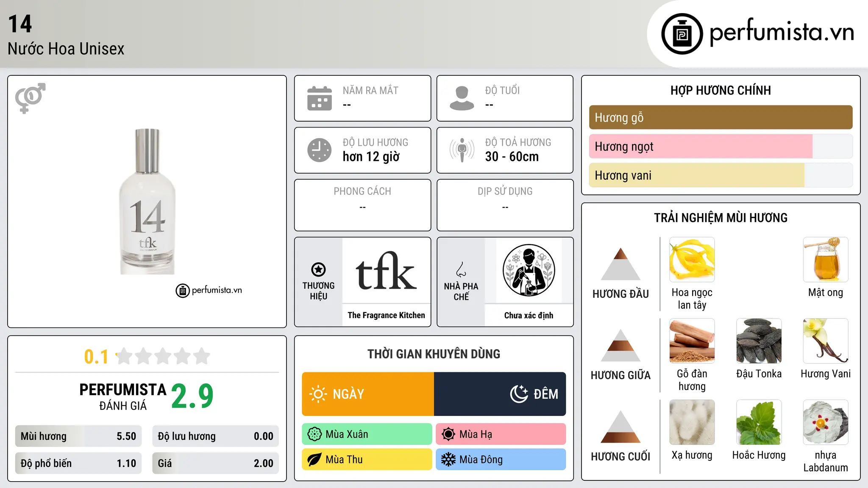Click the tfk brand logo
This screenshot has height=488, width=868.
pos(386,271)
